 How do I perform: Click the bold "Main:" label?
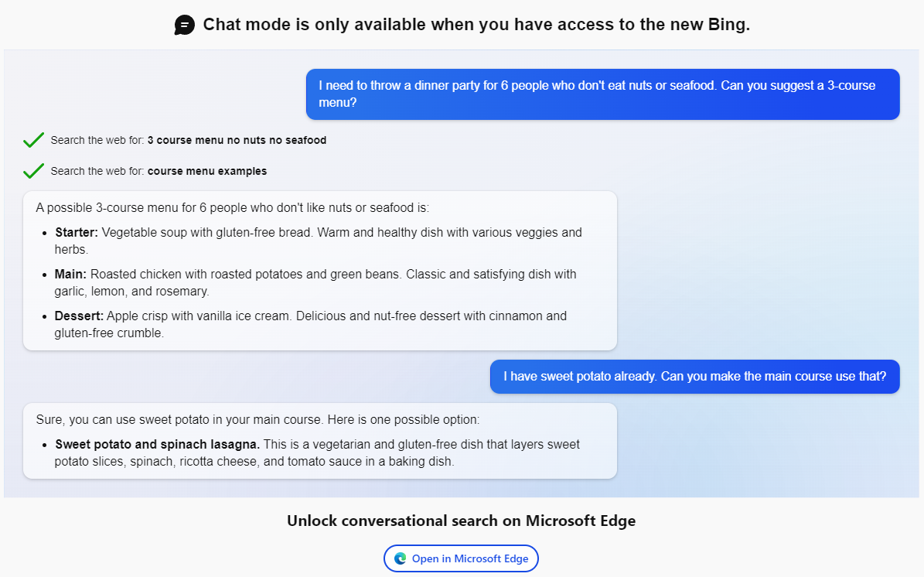71,275
